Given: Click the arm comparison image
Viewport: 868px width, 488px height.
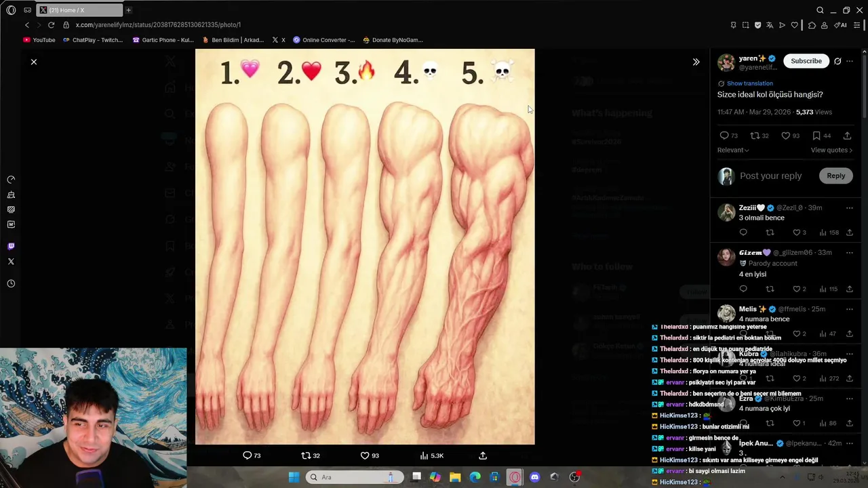Looking at the screenshot, I should [365, 247].
